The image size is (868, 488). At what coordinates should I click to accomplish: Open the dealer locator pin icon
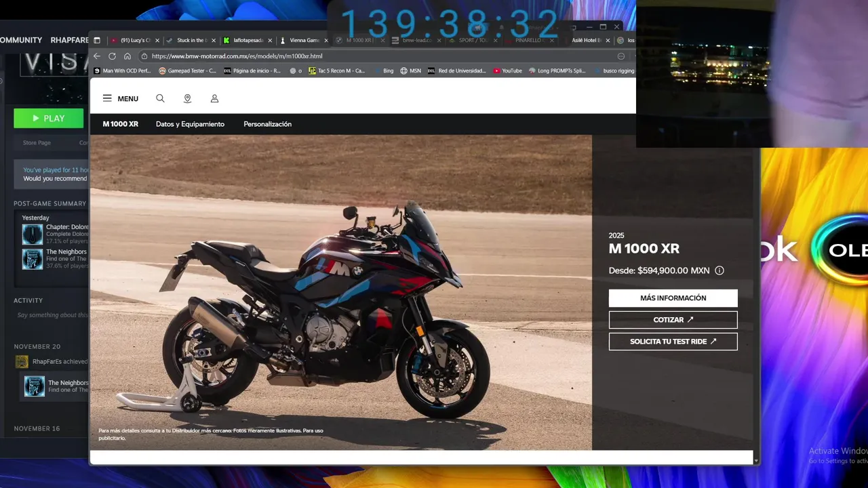pyautogui.click(x=187, y=98)
